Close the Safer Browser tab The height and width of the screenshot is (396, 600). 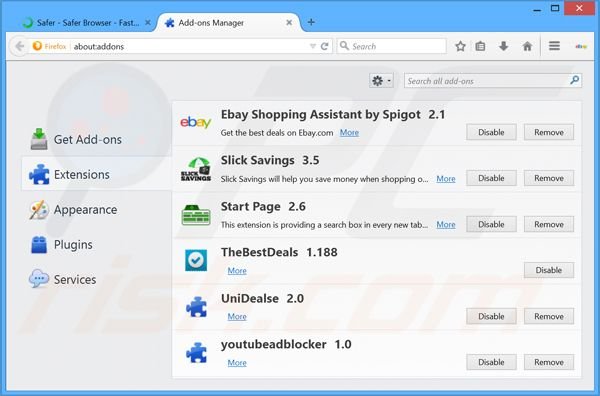tap(148, 23)
